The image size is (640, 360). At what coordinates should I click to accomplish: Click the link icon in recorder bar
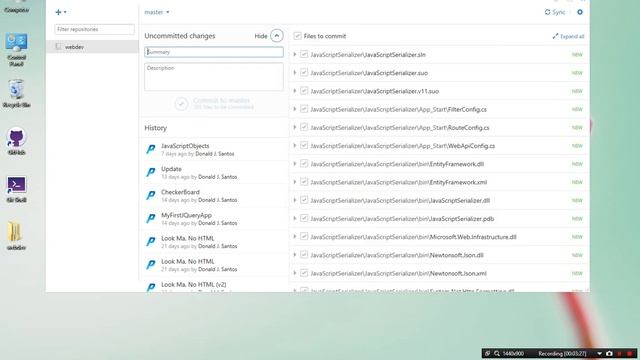[487, 353]
